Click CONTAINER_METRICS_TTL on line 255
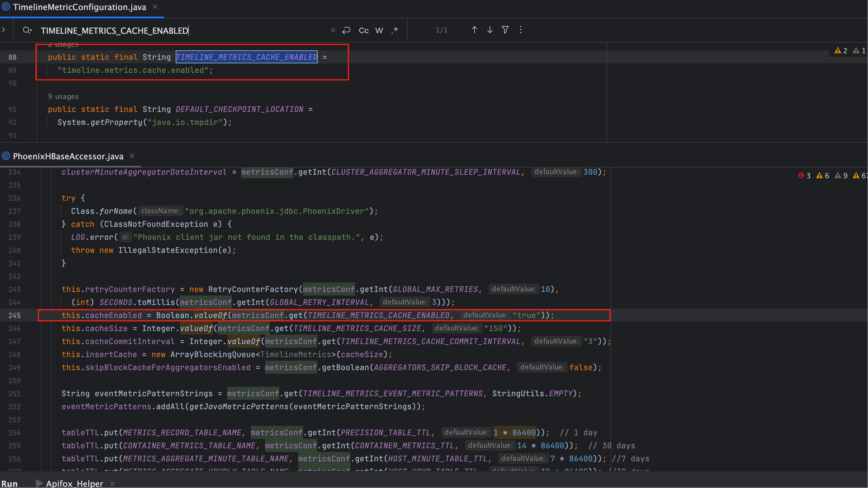 tap(404, 446)
